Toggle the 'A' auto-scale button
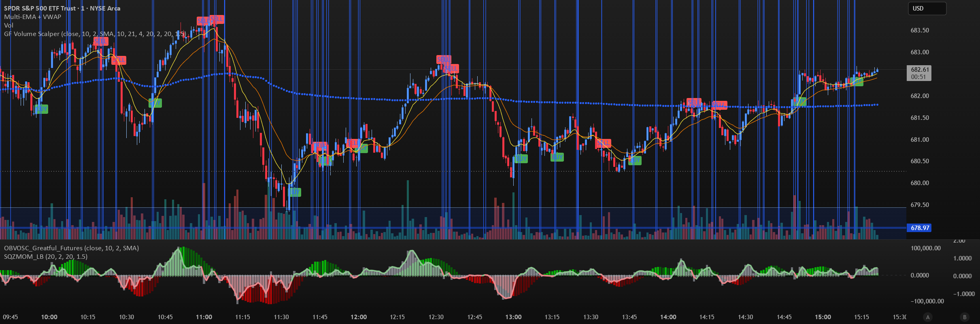Image resolution: width=980 pixels, height=324 pixels. [928, 317]
